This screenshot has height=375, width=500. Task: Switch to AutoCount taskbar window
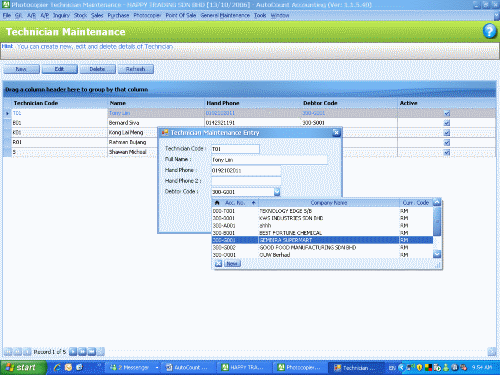[x=188, y=367]
